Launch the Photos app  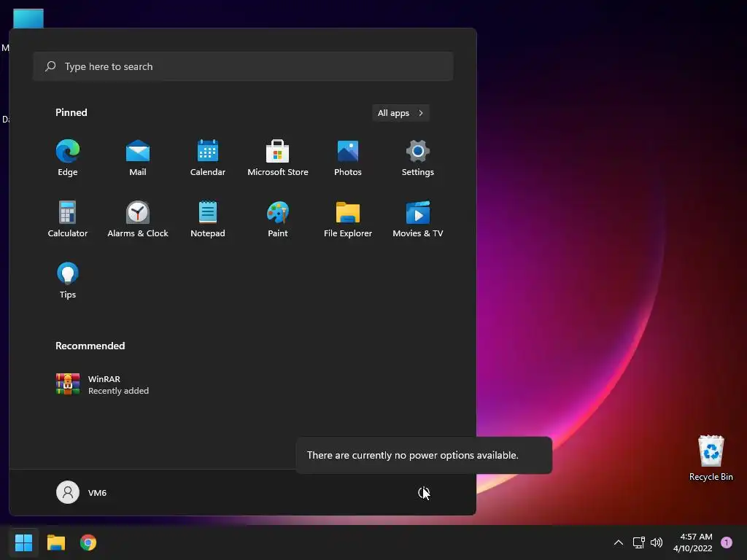click(x=348, y=157)
